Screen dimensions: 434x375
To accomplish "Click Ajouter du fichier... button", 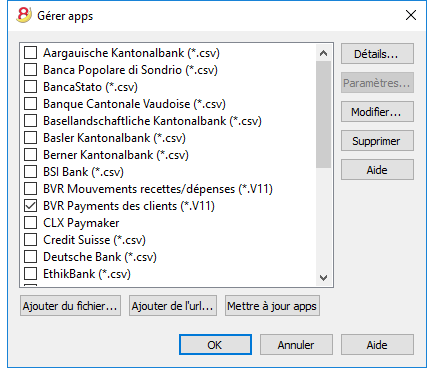I will point(70,305).
